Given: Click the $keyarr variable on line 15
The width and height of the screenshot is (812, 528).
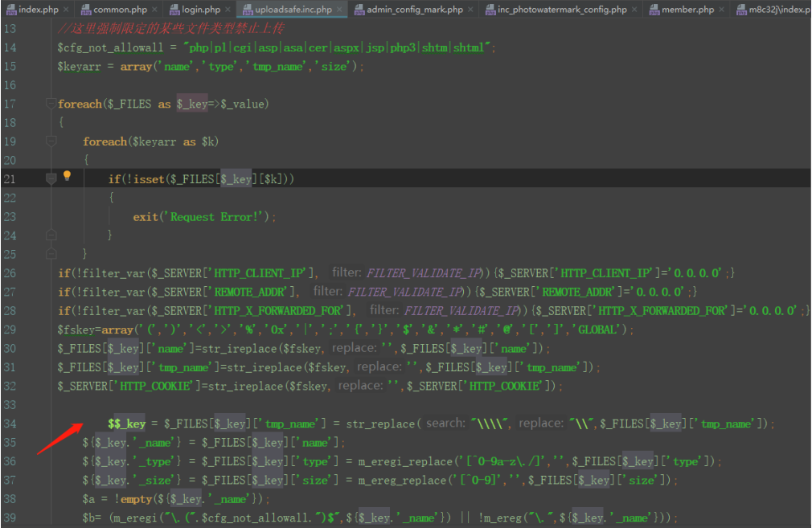Looking at the screenshot, I should point(80,67).
